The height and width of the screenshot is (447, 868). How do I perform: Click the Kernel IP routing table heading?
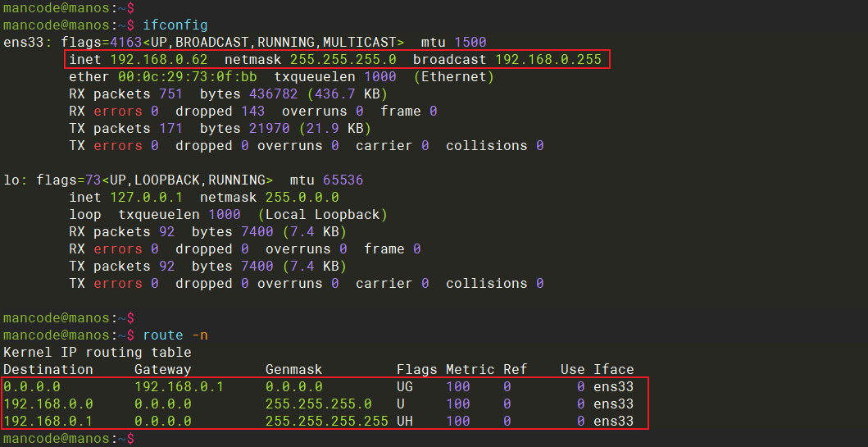click(x=98, y=352)
